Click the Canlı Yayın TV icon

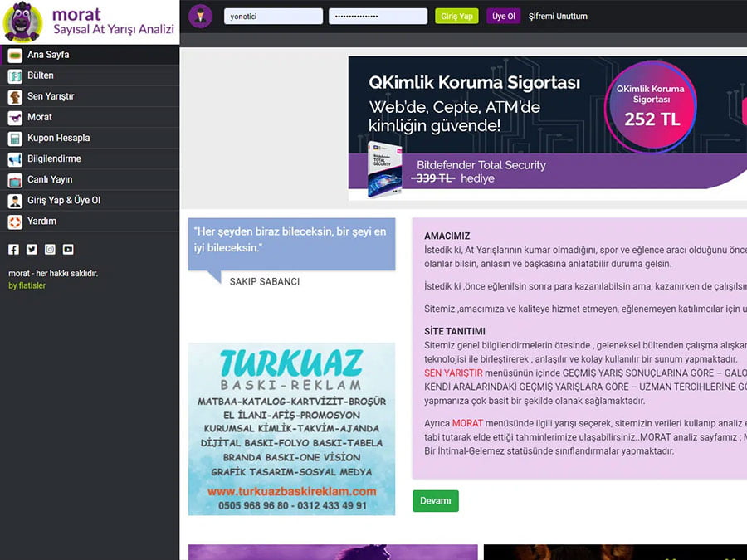coord(15,181)
